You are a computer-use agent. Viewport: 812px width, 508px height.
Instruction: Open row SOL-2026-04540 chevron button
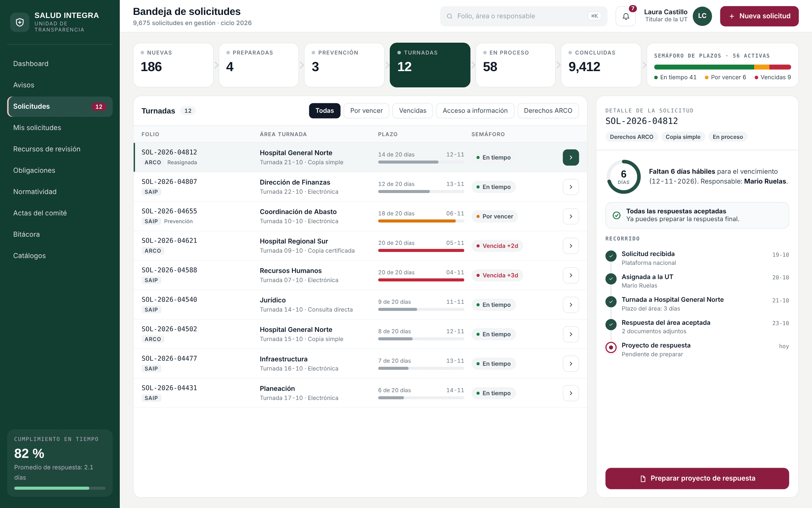pos(571,305)
